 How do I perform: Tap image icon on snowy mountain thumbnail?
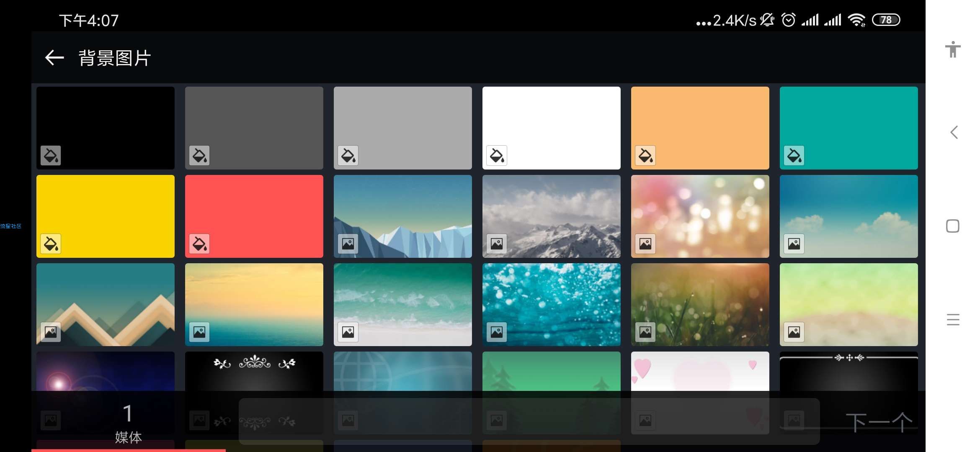497,244
